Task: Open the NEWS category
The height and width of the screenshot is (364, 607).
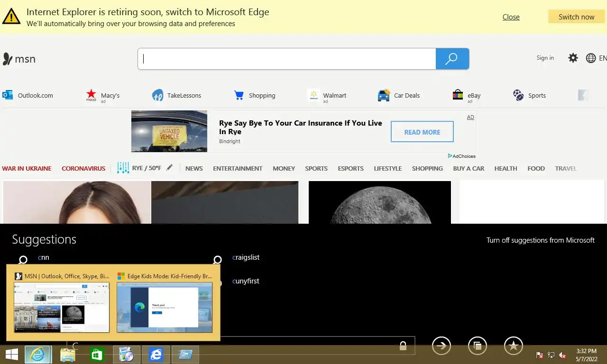Action: click(x=194, y=168)
